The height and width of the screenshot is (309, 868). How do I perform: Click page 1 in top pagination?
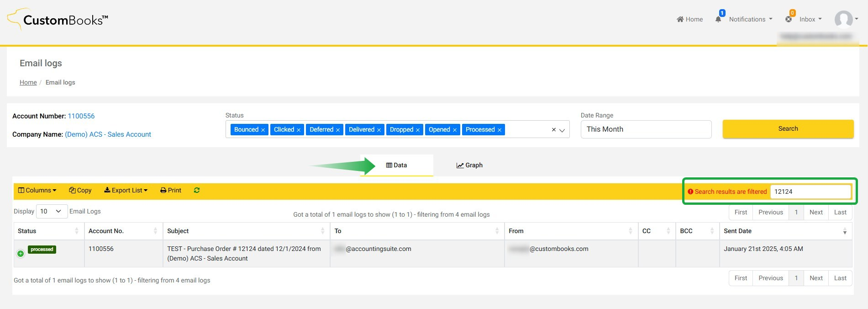pyautogui.click(x=796, y=212)
